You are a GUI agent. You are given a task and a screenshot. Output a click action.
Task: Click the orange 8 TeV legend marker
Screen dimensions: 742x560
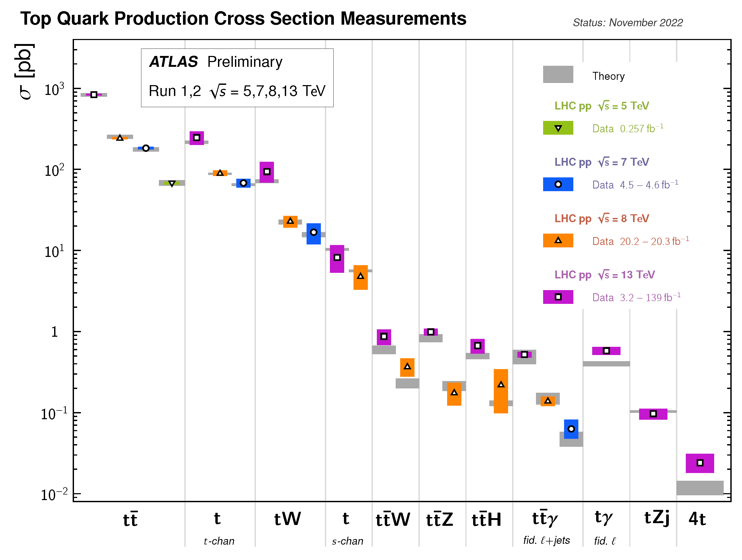point(558,240)
